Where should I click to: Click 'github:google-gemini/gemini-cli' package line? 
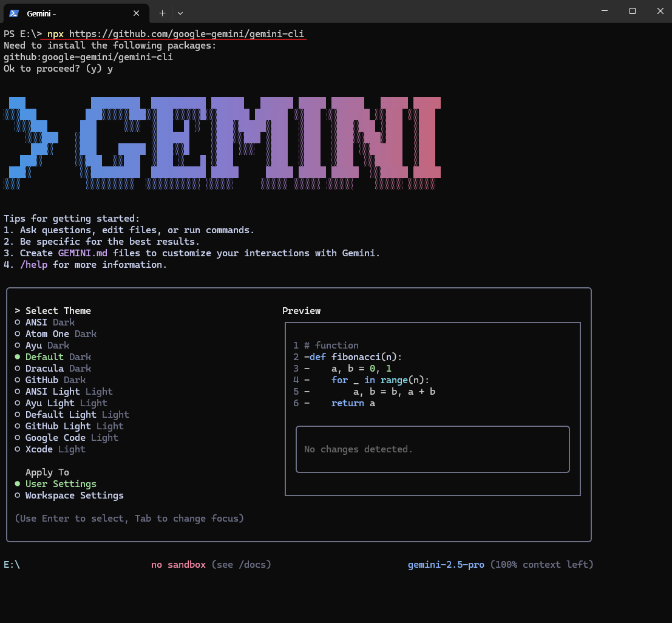88,57
